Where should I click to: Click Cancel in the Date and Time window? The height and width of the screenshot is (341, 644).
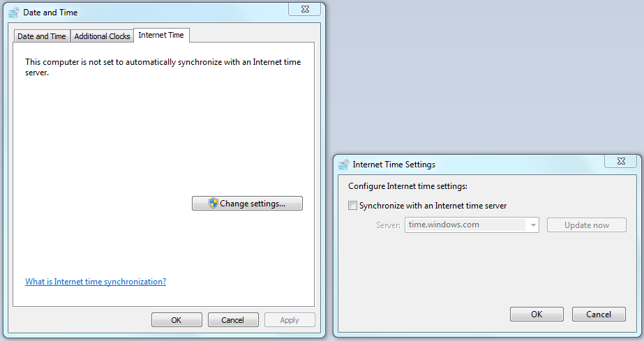click(x=233, y=320)
